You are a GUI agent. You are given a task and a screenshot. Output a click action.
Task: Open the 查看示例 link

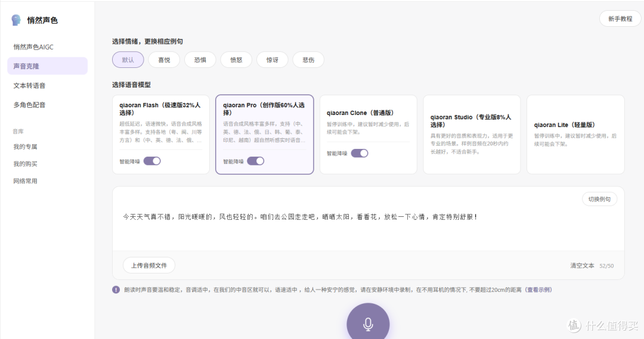click(x=539, y=290)
